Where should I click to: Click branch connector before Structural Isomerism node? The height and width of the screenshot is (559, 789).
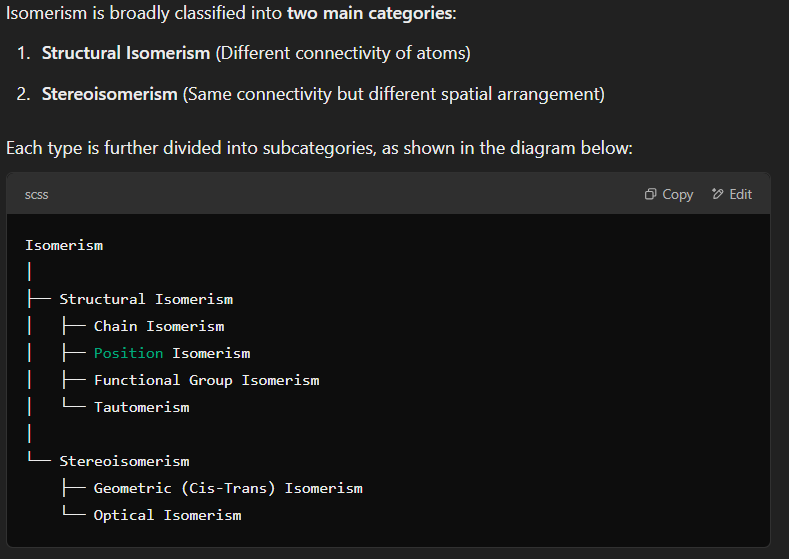tap(38, 299)
